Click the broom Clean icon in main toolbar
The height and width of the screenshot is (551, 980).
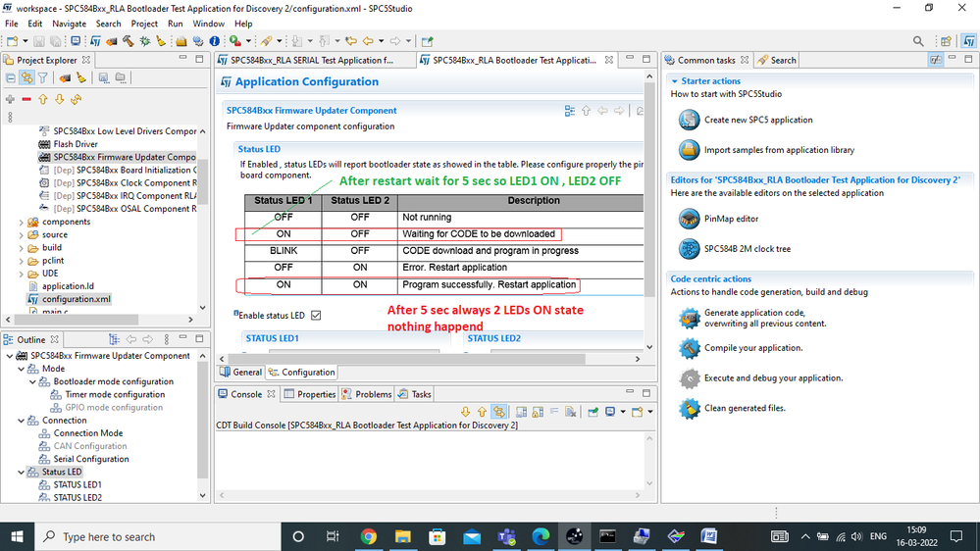pyautogui.click(x=161, y=41)
